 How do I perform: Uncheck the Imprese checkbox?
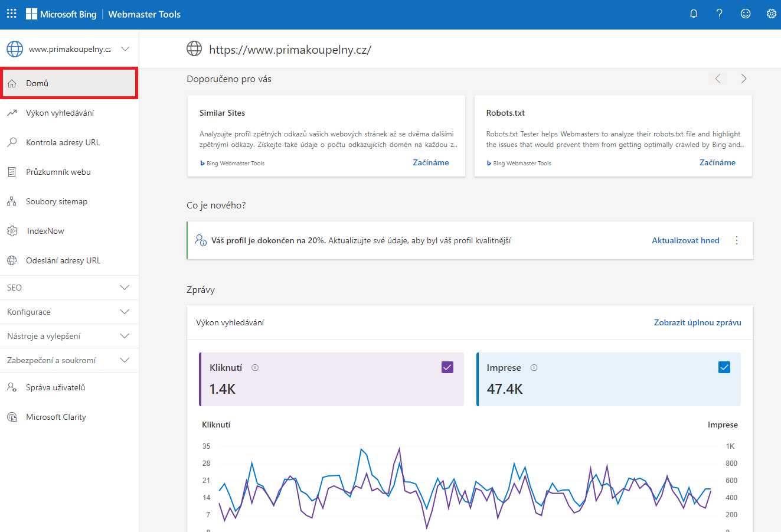pyautogui.click(x=724, y=367)
